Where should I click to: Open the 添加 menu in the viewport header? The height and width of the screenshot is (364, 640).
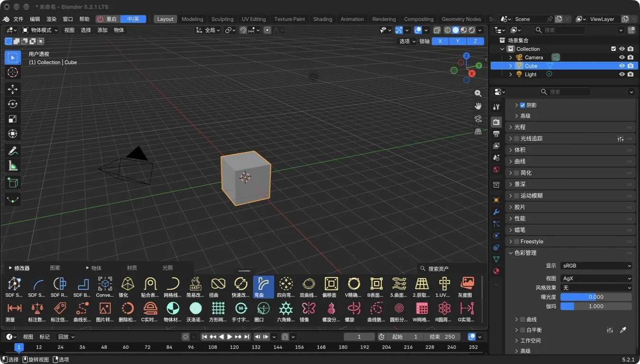(x=102, y=30)
